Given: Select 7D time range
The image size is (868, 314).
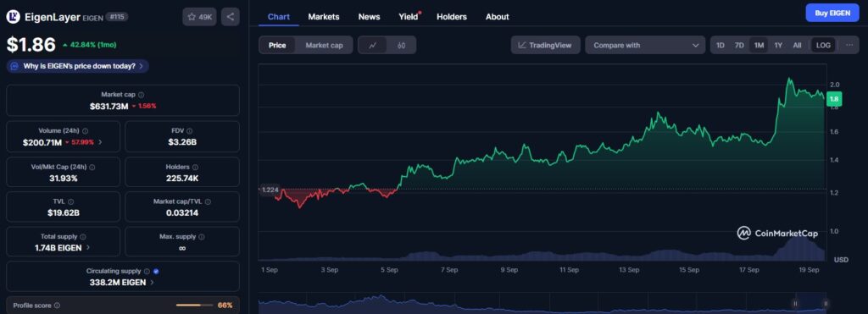Looking at the screenshot, I should pyautogui.click(x=739, y=46).
